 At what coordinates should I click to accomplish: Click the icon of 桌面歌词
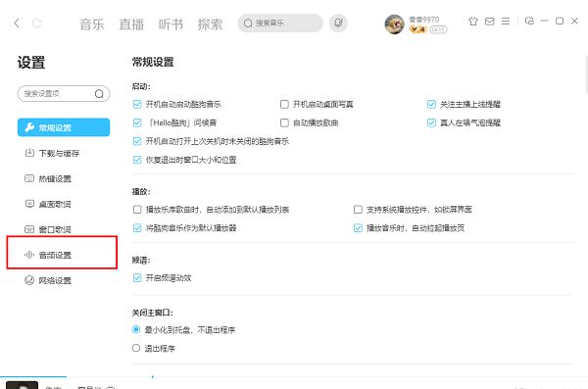point(29,204)
